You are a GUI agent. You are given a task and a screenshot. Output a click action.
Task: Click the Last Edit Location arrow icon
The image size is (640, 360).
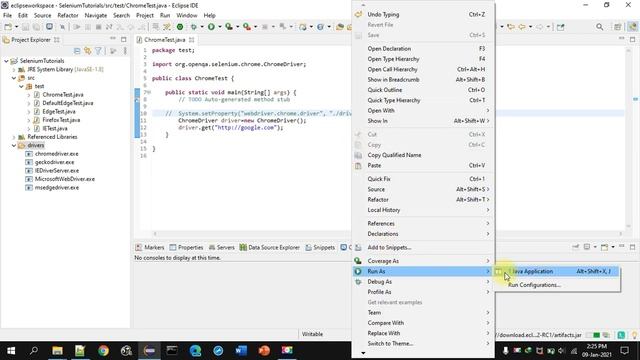point(511,27)
